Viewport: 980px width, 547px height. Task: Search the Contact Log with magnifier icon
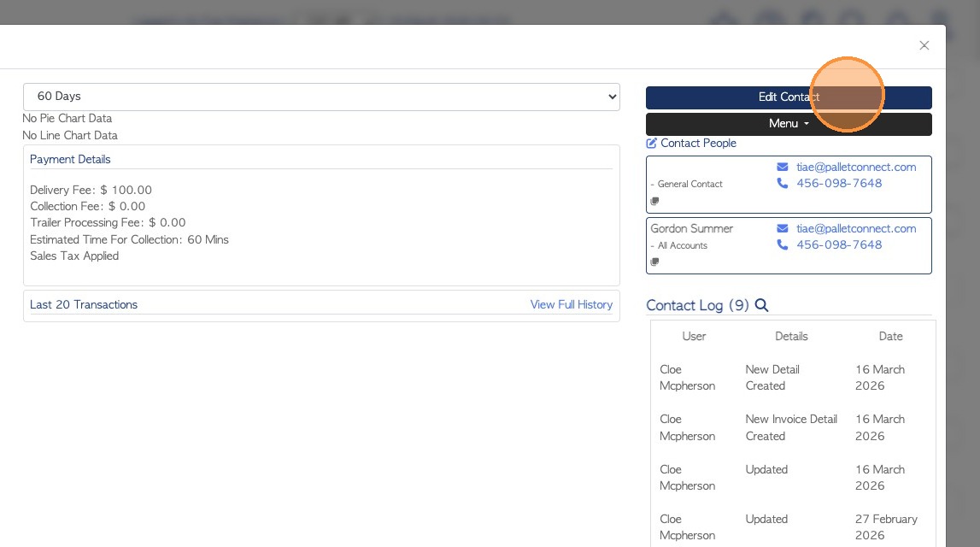[x=761, y=305]
